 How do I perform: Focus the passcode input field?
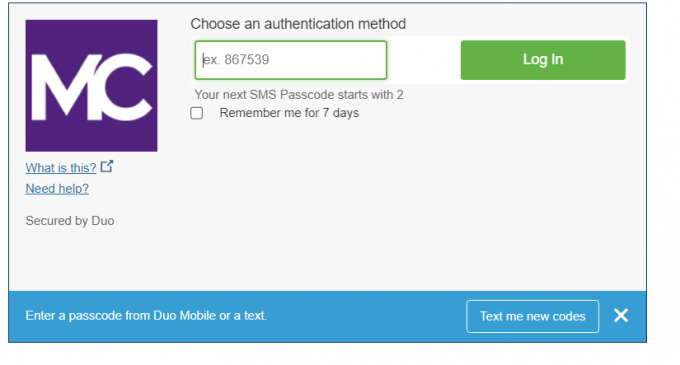(291, 60)
